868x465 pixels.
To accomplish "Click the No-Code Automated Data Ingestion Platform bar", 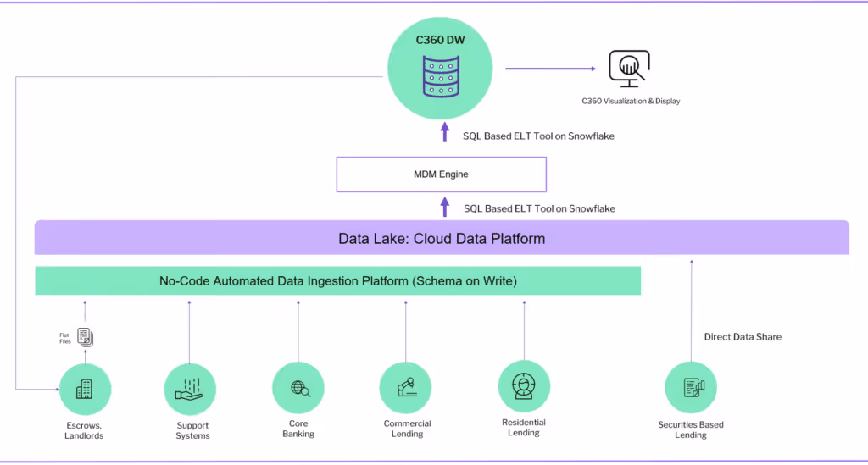I will click(337, 281).
